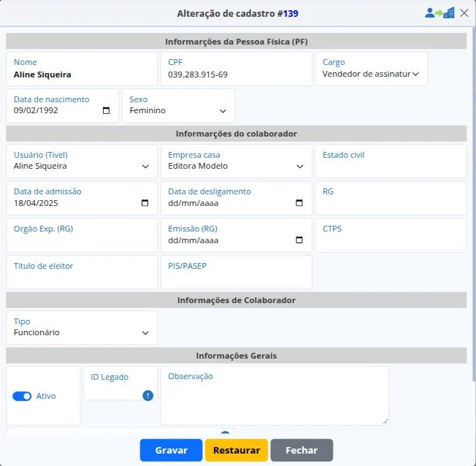
Task: Click the Data de nascimento date value
Action: pos(36,110)
